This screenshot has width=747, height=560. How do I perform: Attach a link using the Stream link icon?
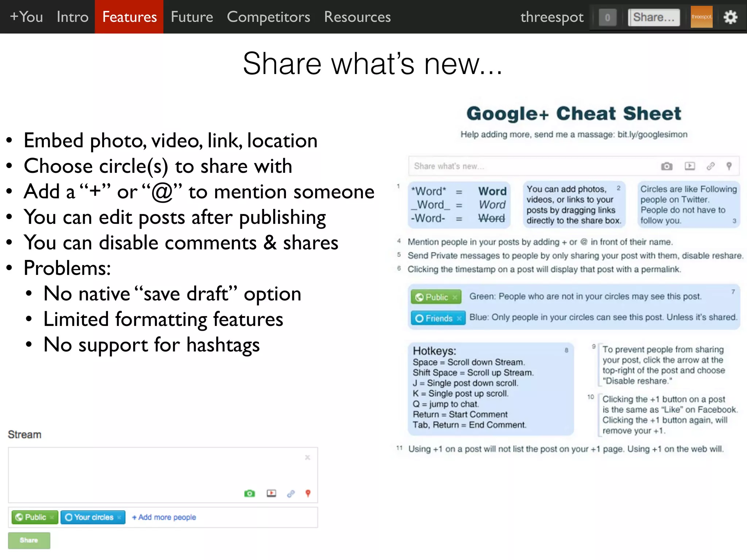pos(291,493)
